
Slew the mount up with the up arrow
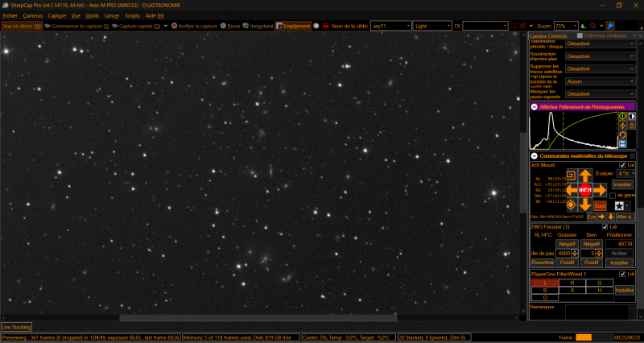click(585, 176)
